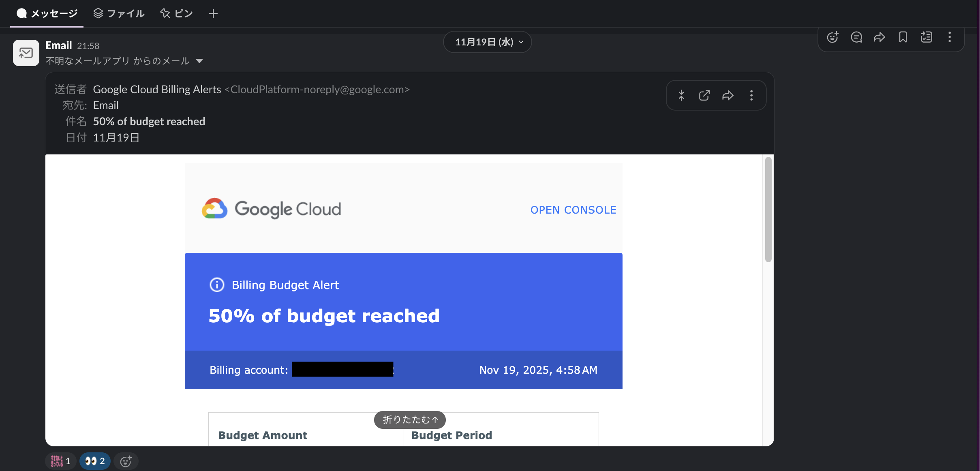Click the OPEN CONSOLE link

pos(573,210)
